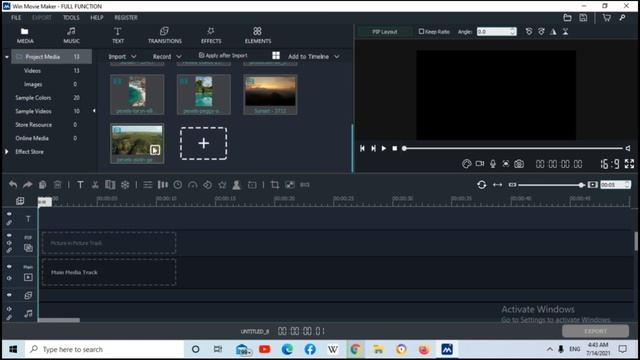Screen dimensions: 640x360
Task: Collapse the Project Media tree arrow
Action: point(7,57)
